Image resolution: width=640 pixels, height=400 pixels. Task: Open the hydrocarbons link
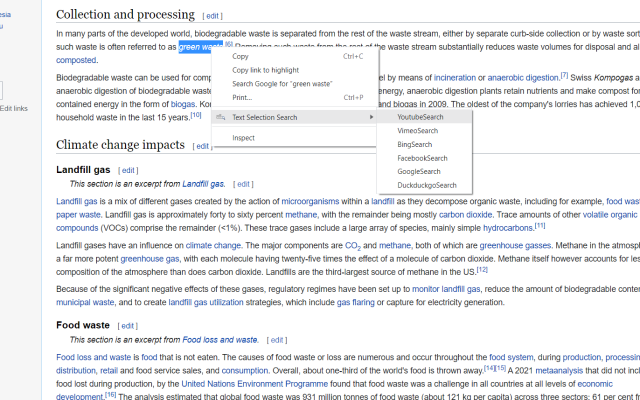click(508, 228)
